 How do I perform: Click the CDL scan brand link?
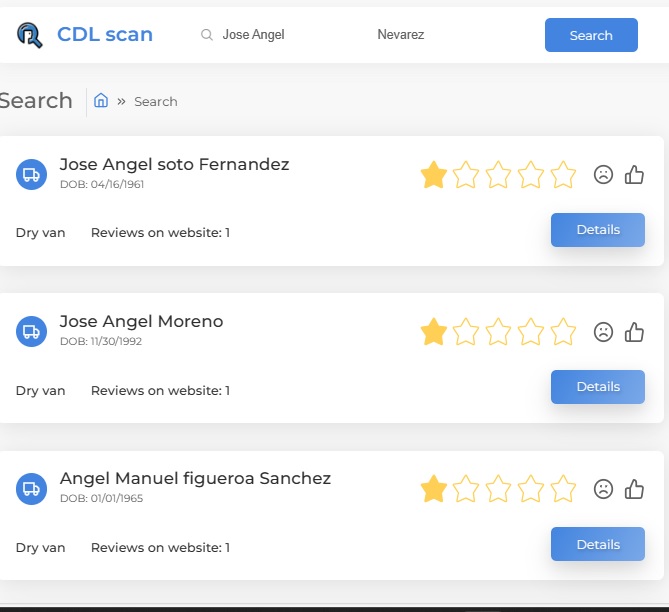(x=105, y=35)
